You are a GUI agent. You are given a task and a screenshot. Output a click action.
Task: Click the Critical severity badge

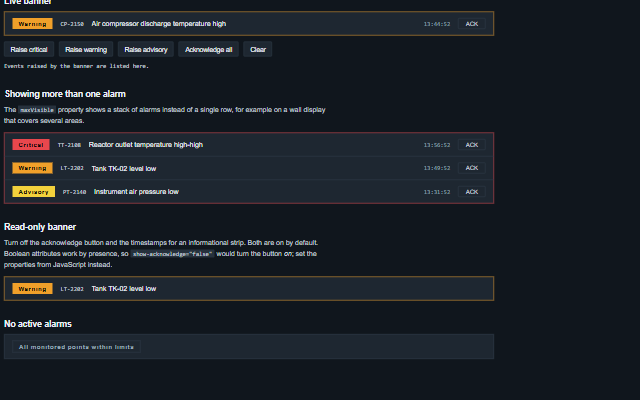click(x=31, y=145)
